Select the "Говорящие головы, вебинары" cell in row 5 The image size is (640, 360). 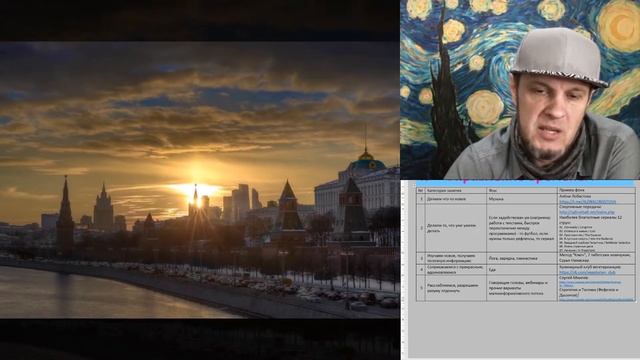[522, 288]
